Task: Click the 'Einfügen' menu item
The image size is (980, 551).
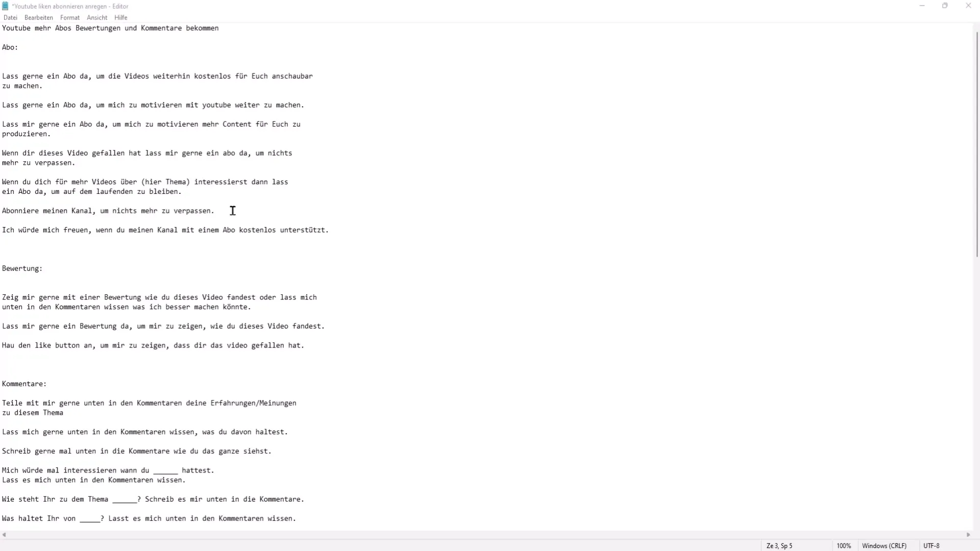Action: click(38, 17)
